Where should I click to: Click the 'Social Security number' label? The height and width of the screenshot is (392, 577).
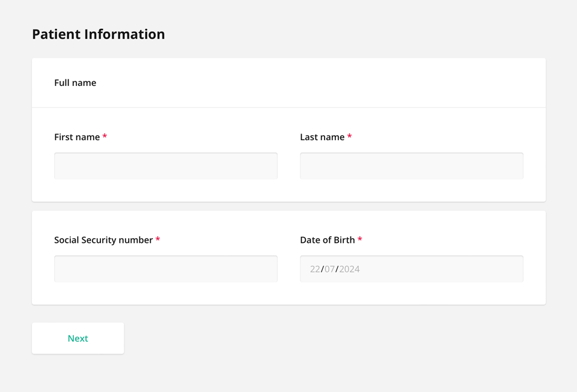point(103,240)
